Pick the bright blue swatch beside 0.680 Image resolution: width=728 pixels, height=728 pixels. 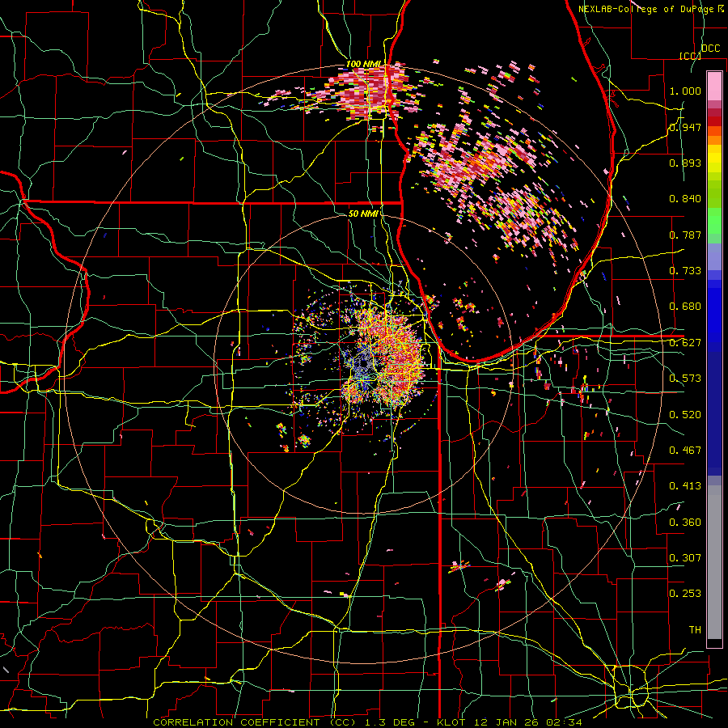click(x=714, y=311)
